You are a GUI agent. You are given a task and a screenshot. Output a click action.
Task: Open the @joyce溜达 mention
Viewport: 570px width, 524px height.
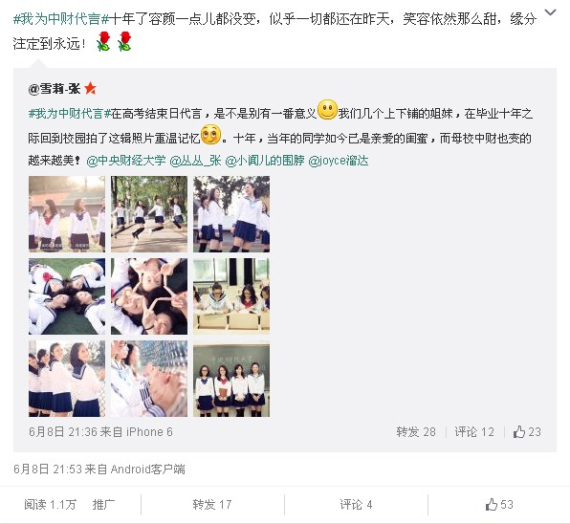click(x=338, y=161)
